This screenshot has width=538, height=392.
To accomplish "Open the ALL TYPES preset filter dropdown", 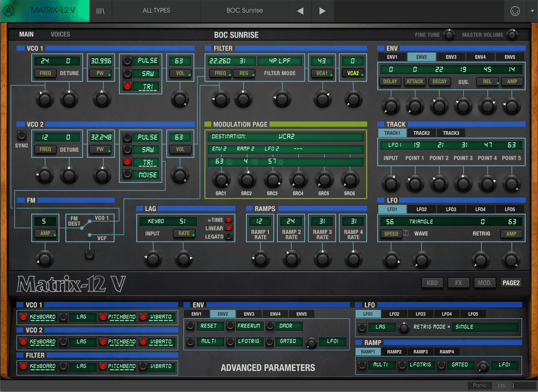I will tap(156, 11).
